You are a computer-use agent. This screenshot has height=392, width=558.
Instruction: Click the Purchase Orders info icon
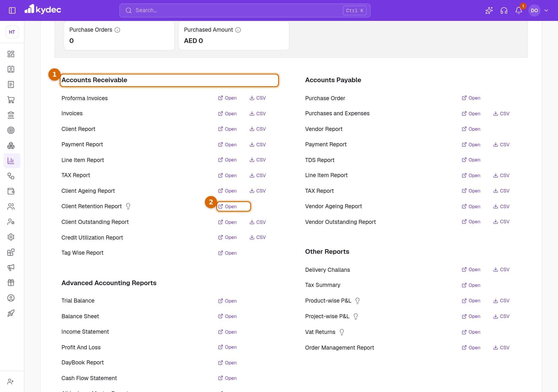point(117,30)
